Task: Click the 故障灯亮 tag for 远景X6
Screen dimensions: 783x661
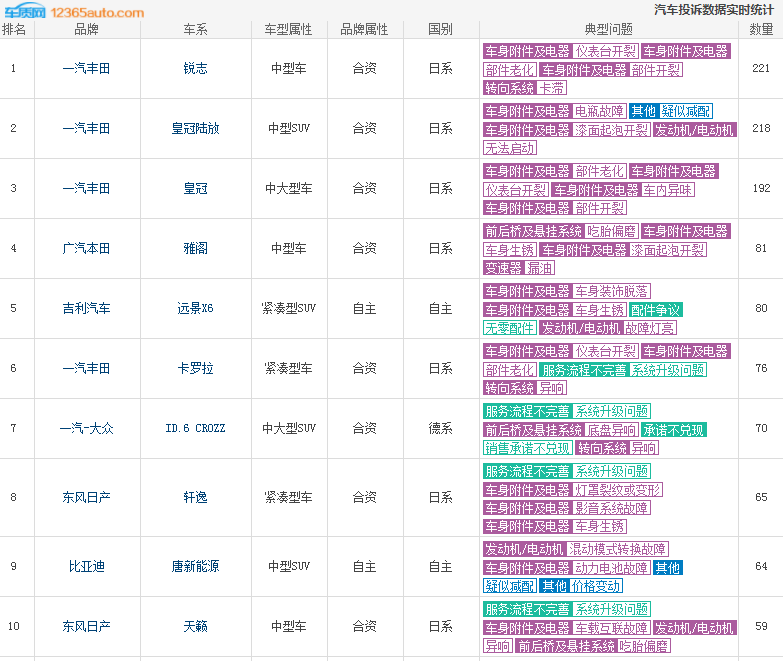Action: (x=650, y=328)
